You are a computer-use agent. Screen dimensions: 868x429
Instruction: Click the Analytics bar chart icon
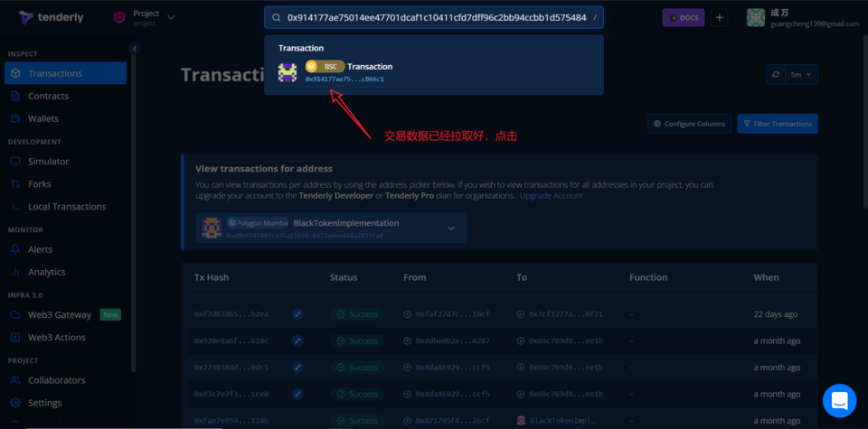16,272
